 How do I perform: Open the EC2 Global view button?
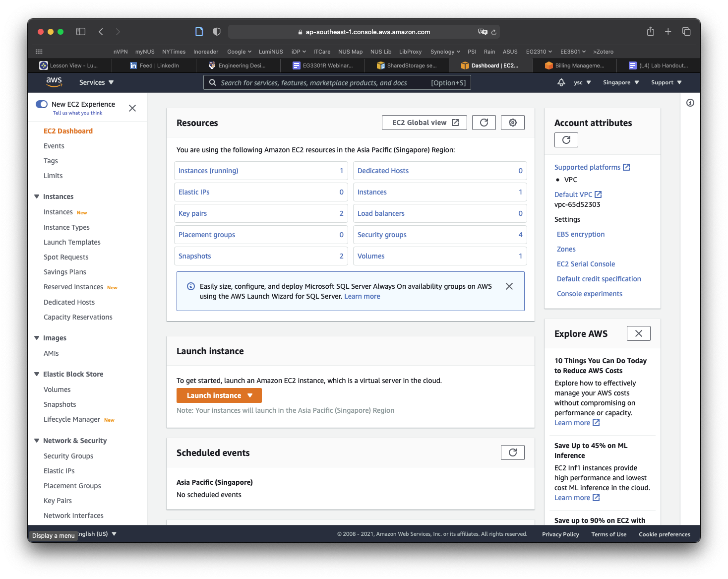click(425, 123)
